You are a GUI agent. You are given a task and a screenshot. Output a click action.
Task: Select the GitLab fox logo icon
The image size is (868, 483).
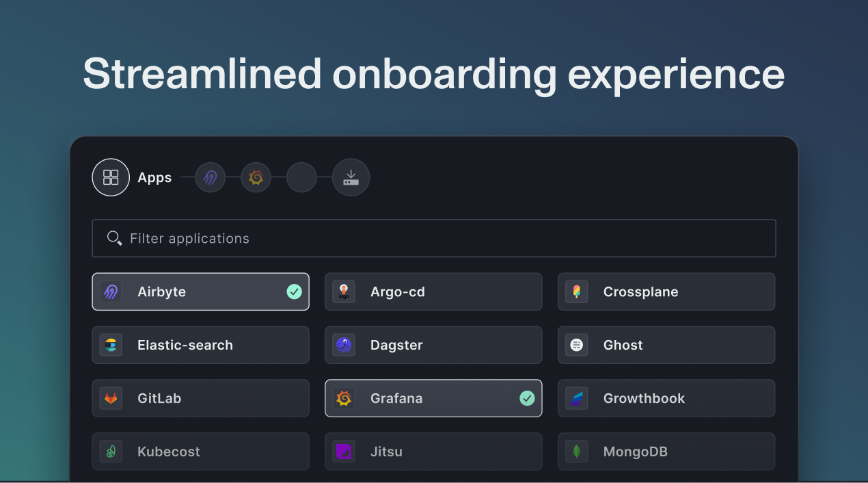pos(111,398)
